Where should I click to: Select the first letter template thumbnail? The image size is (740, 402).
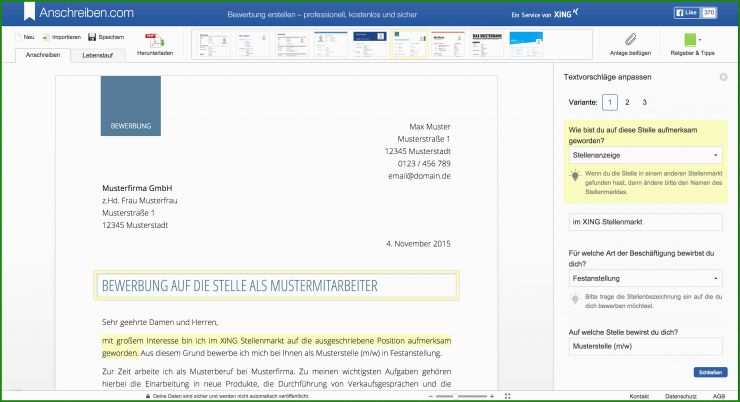[x=213, y=44]
